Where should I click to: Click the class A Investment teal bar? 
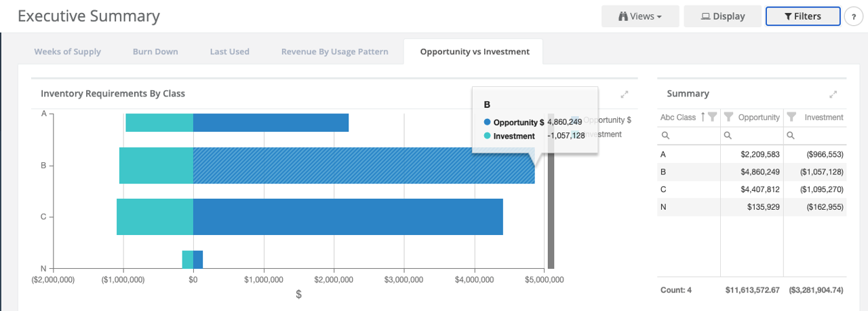159,123
